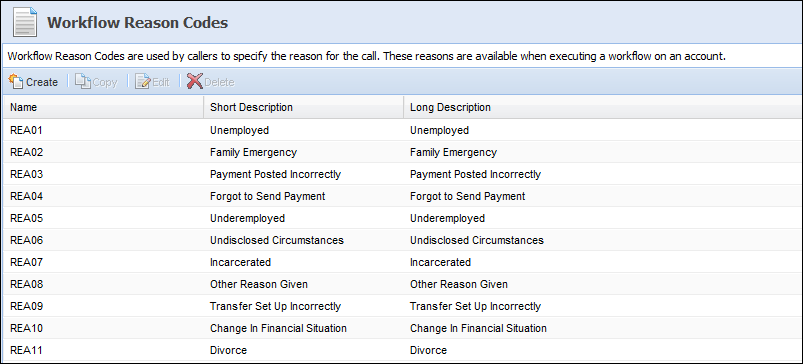Image resolution: width=803 pixels, height=364 pixels.
Task: Click the Workflow Reason Codes title text
Action: coord(138,23)
